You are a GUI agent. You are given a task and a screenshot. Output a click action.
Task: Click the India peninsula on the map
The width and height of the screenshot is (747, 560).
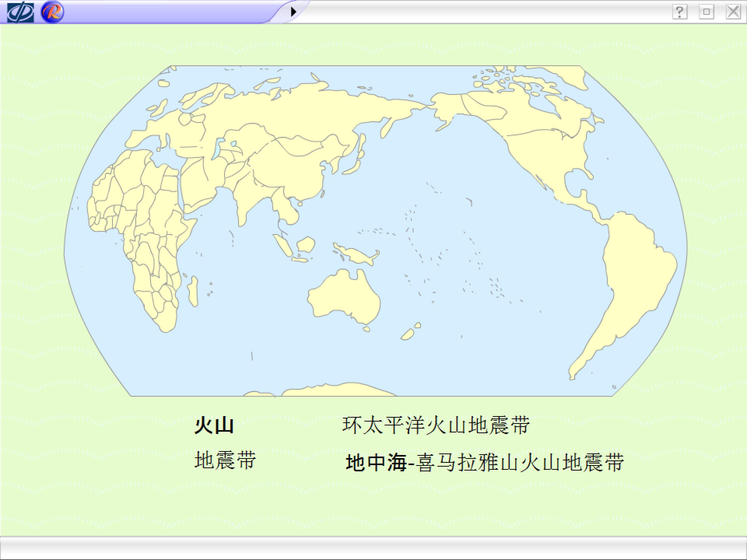[x=246, y=204]
